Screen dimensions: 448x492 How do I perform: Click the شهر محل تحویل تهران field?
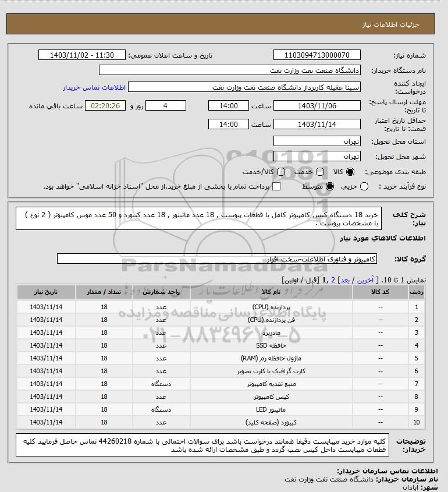317,156
